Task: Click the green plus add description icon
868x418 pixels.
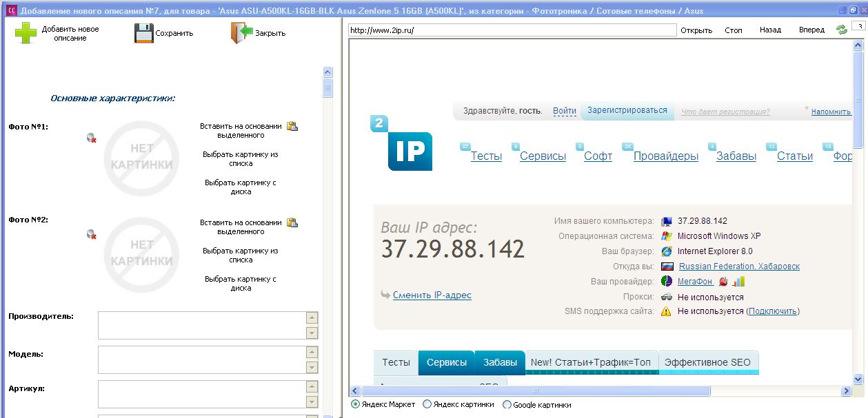Action: [x=26, y=33]
